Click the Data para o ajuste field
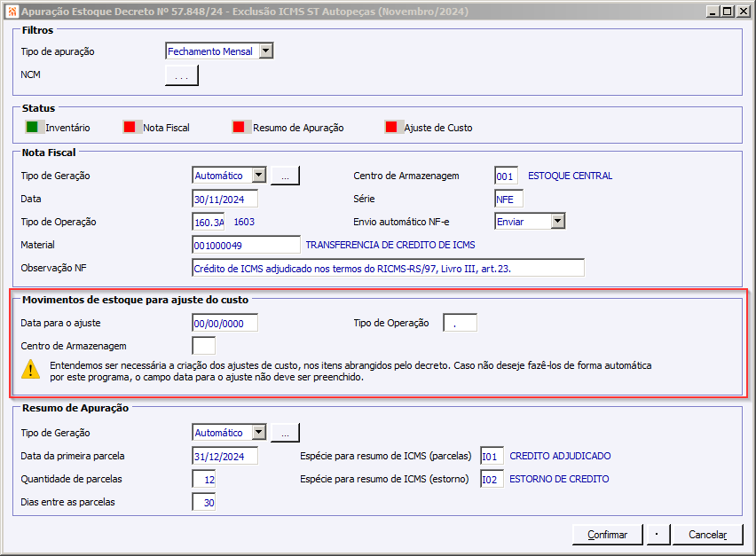The width and height of the screenshot is (756, 556). tap(224, 324)
